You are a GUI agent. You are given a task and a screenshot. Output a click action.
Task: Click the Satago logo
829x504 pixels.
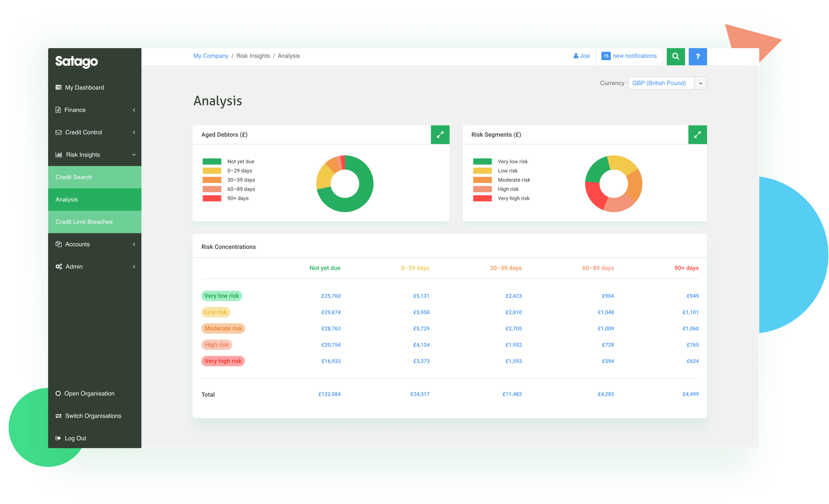coord(77,61)
